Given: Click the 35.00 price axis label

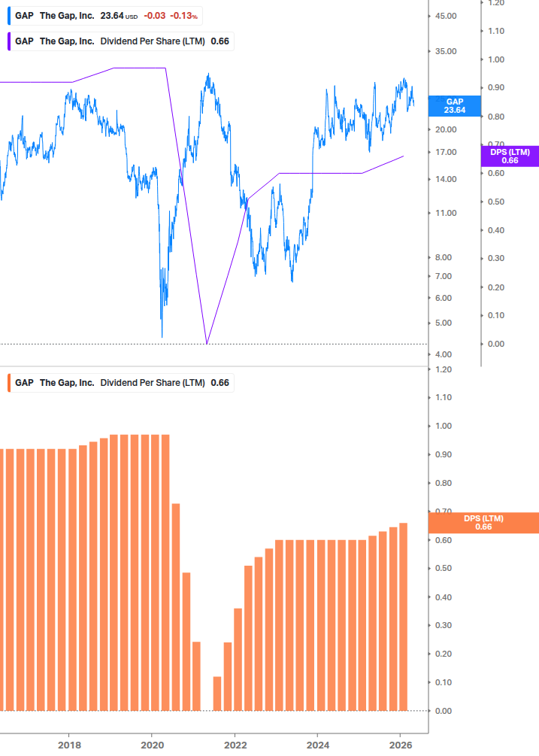Looking at the screenshot, I should click(446, 51).
